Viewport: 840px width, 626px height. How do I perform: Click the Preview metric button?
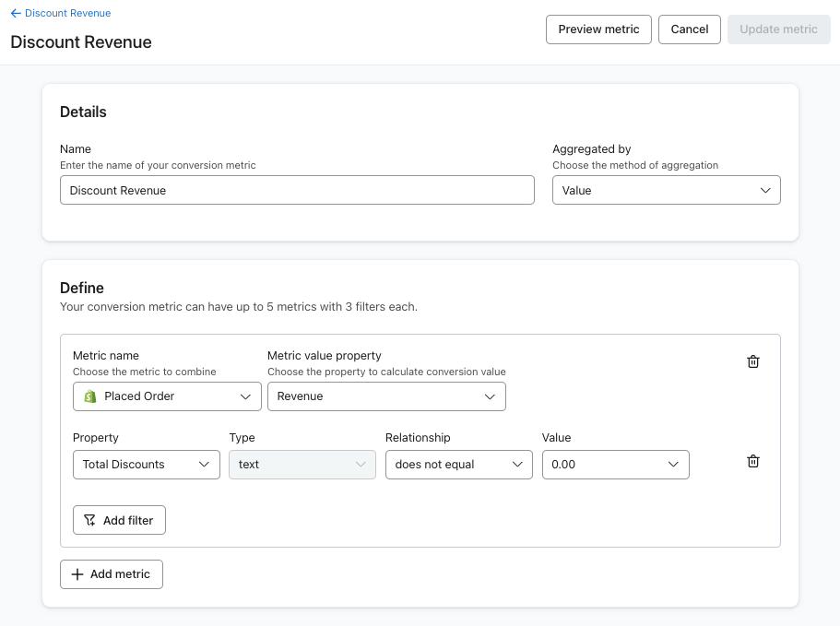click(598, 30)
